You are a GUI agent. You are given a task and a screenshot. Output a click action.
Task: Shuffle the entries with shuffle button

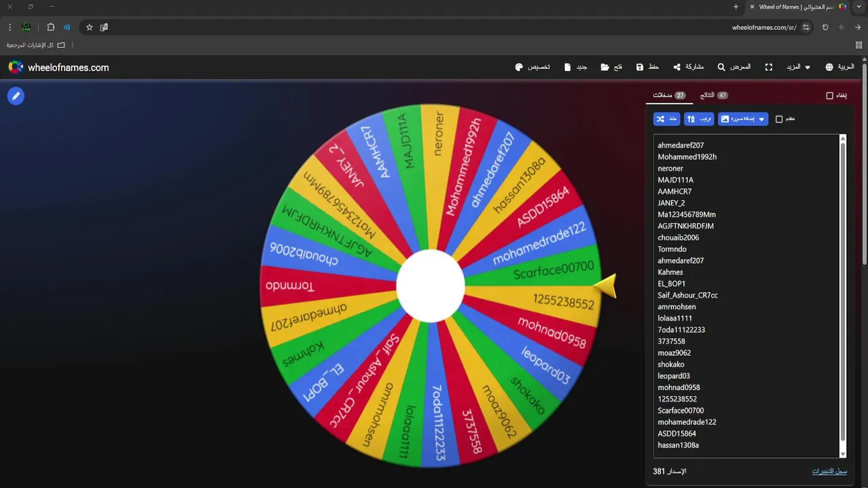[x=667, y=119]
